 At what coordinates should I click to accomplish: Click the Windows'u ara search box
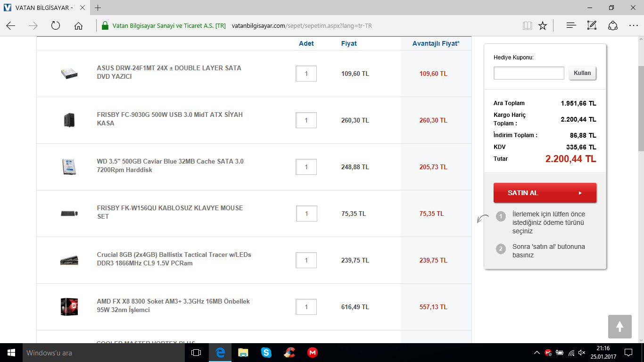click(104, 353)
